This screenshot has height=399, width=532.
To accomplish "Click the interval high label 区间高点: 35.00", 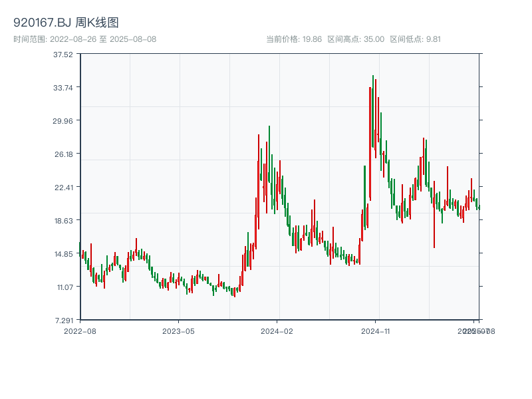I will [356, 39].
